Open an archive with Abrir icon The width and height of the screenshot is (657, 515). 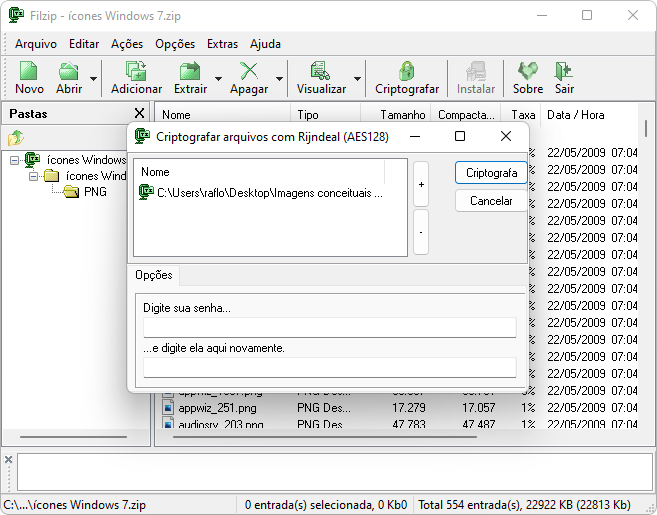(69, 78)
